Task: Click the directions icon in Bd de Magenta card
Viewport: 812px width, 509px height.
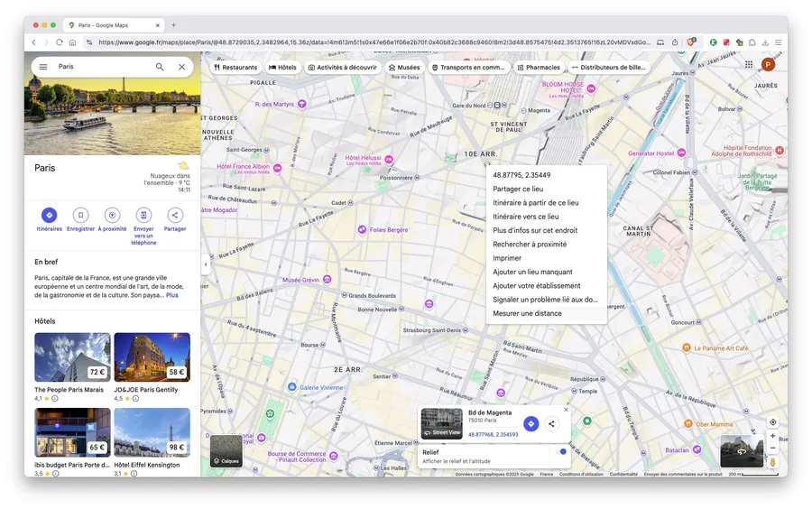Action: pos(531,423)
